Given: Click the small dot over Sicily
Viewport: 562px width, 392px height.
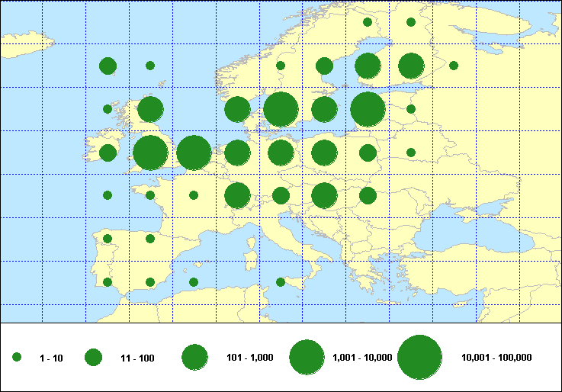Looking at the screenshot, I should click(x=280, y=282).
